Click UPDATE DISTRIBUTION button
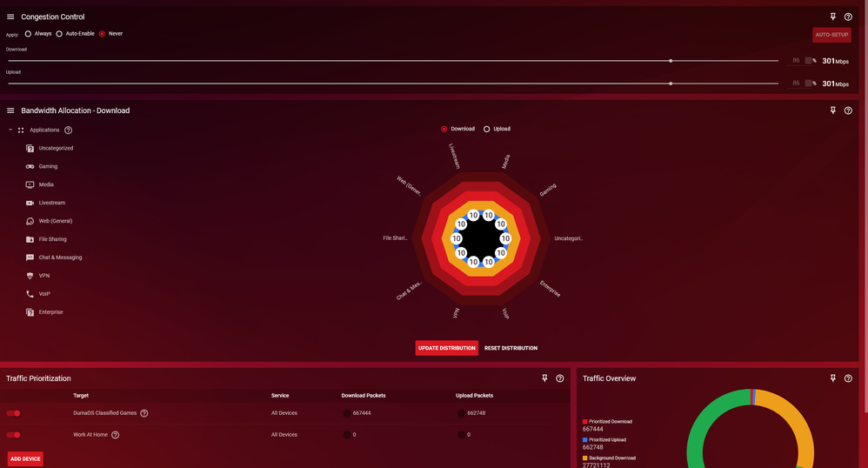 coord(447,348)
